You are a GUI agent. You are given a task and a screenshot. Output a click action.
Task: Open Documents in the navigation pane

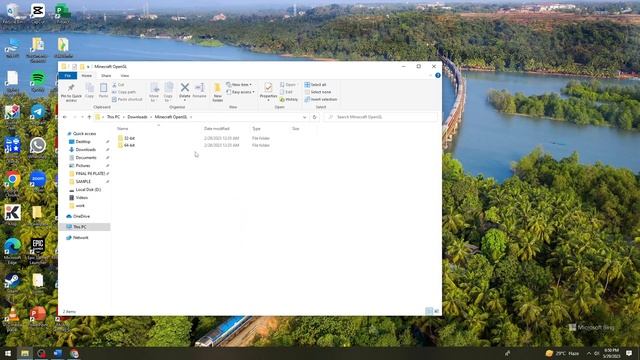coord(86,158)
